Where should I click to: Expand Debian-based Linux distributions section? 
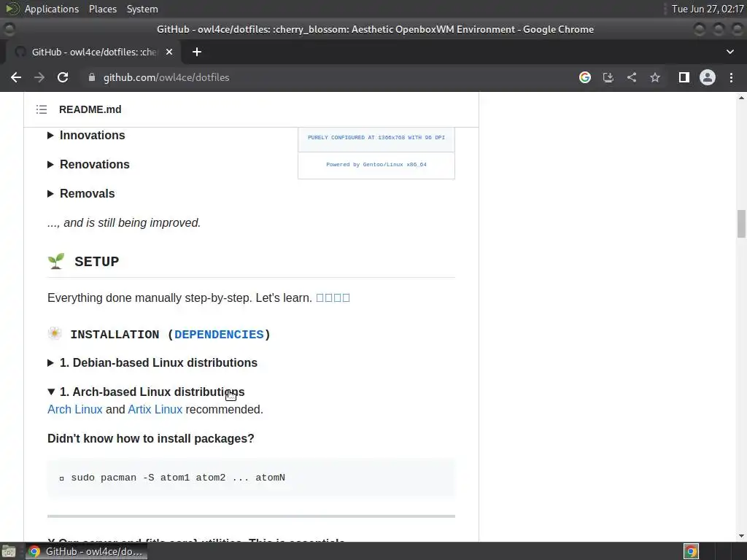[x=152, y=363]
